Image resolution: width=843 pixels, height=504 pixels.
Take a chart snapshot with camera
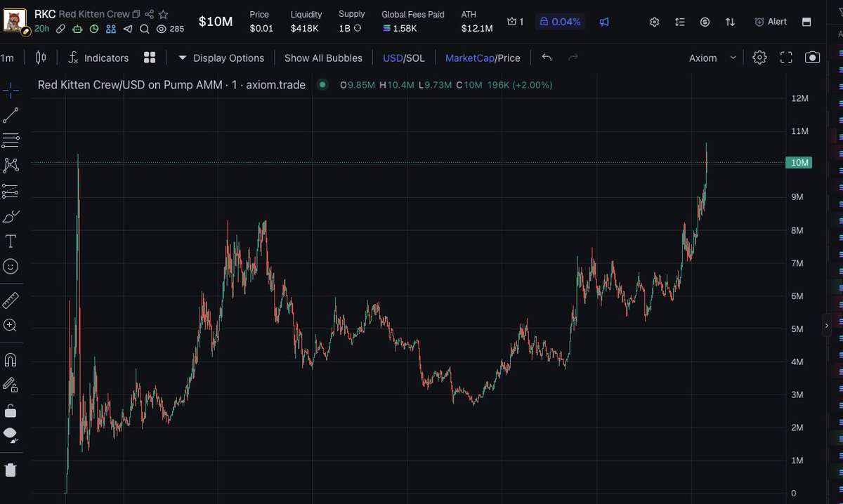pos(813,58)
